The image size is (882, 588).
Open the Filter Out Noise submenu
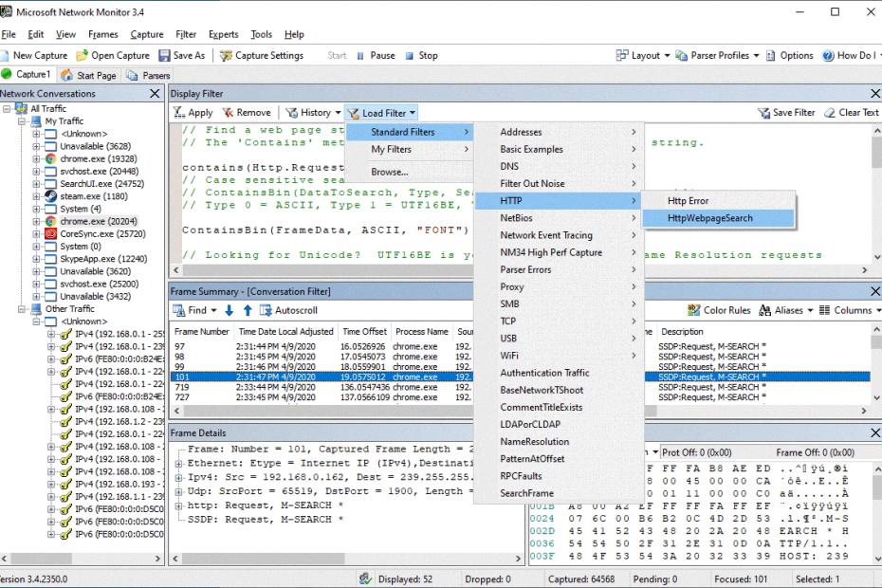[560, 183]
